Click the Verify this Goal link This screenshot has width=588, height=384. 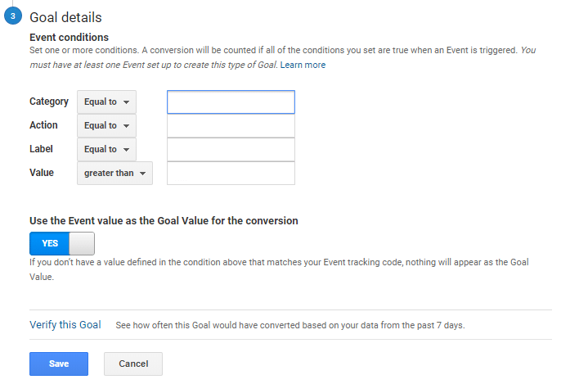[65, 325]
